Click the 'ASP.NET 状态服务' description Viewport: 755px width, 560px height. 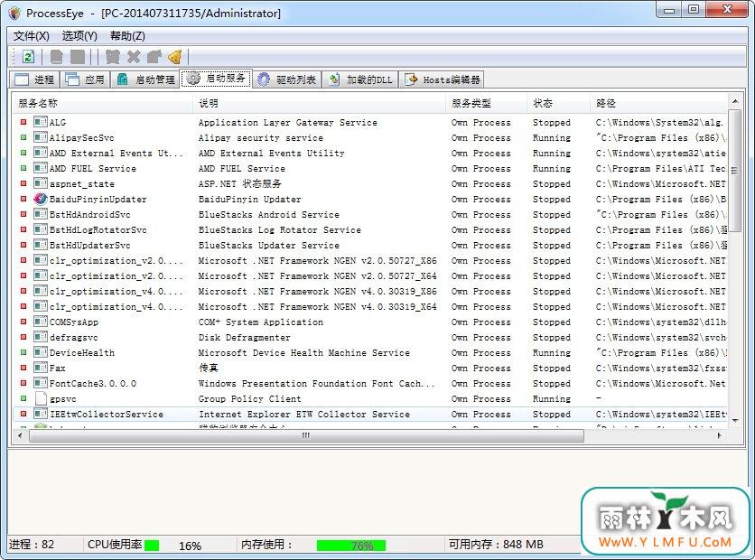[240, 184]
